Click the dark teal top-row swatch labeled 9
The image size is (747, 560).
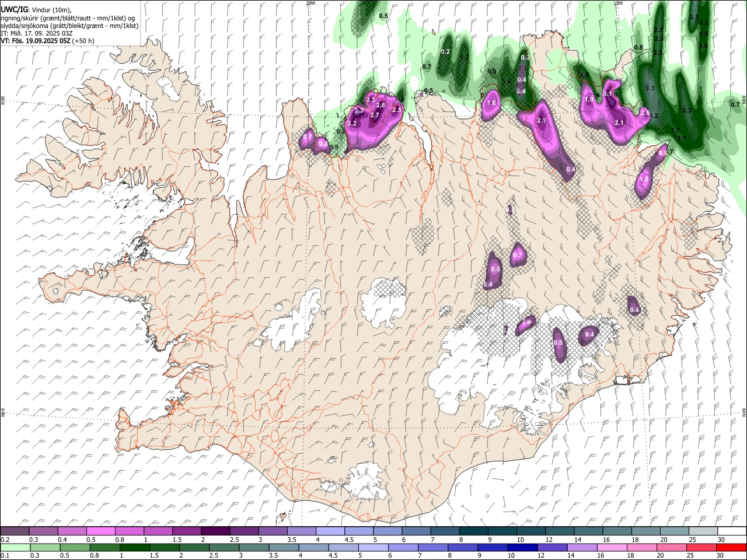click(x=502, y=531)
